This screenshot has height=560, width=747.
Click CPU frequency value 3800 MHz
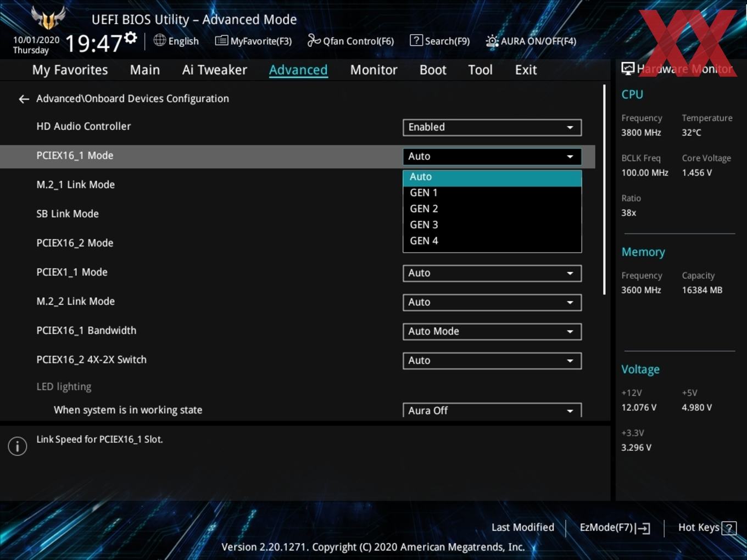pos(641,133)
